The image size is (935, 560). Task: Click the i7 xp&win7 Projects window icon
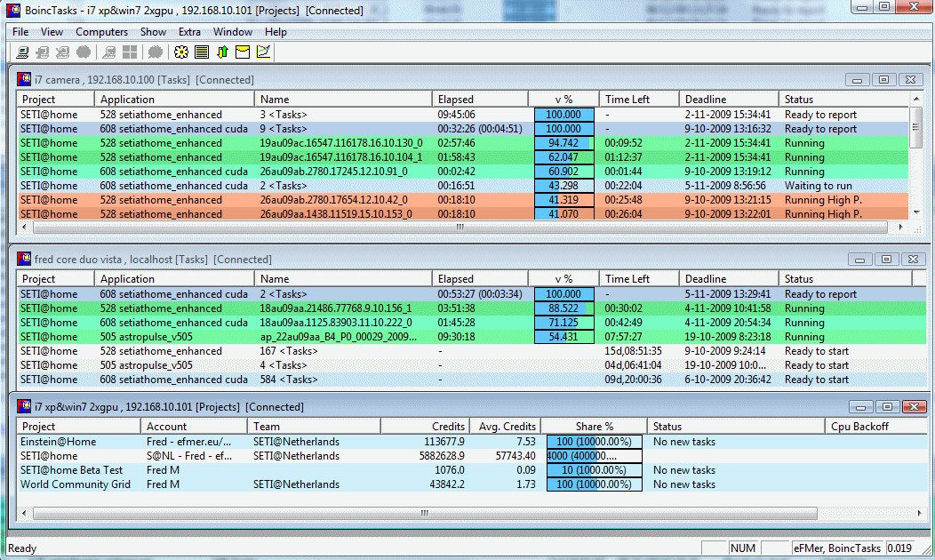point(25,407)
